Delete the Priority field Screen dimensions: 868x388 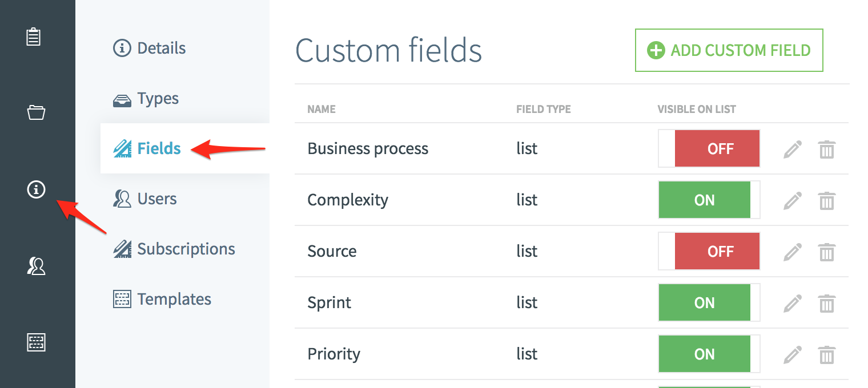point(826,355)
